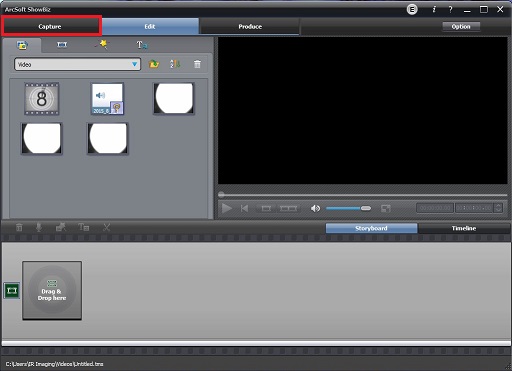Open the Produce tab

coord(250,26)
